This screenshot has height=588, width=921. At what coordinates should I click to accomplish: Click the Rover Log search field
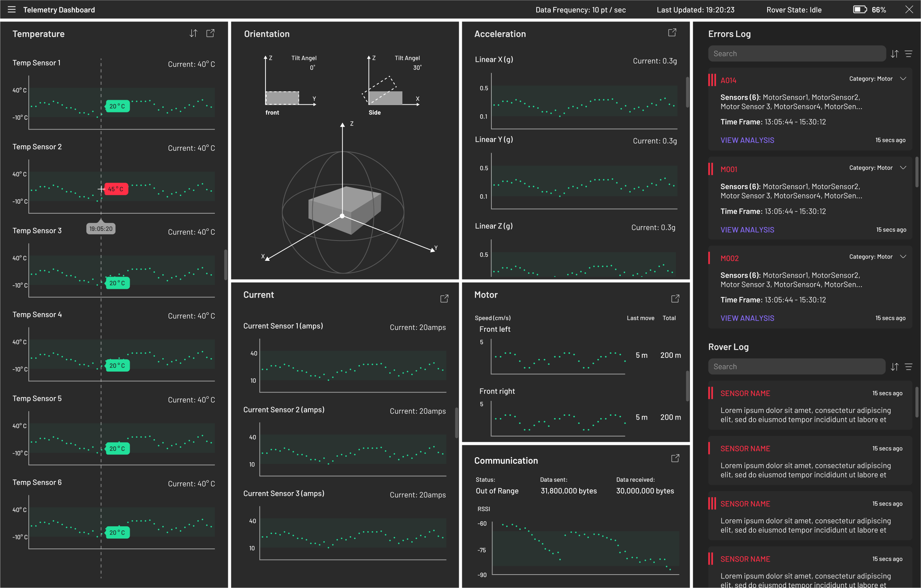[x=796, y=367]
